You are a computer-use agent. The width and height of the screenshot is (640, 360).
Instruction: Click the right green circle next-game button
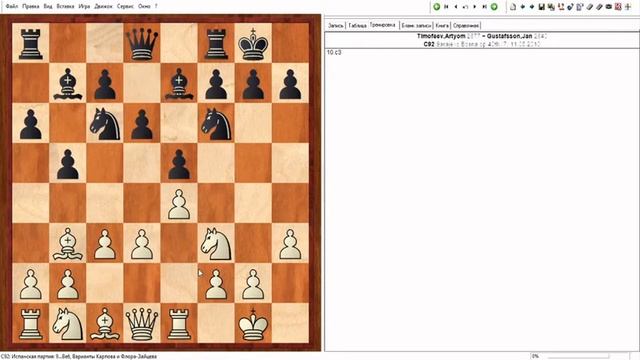(x=494, y=7)
